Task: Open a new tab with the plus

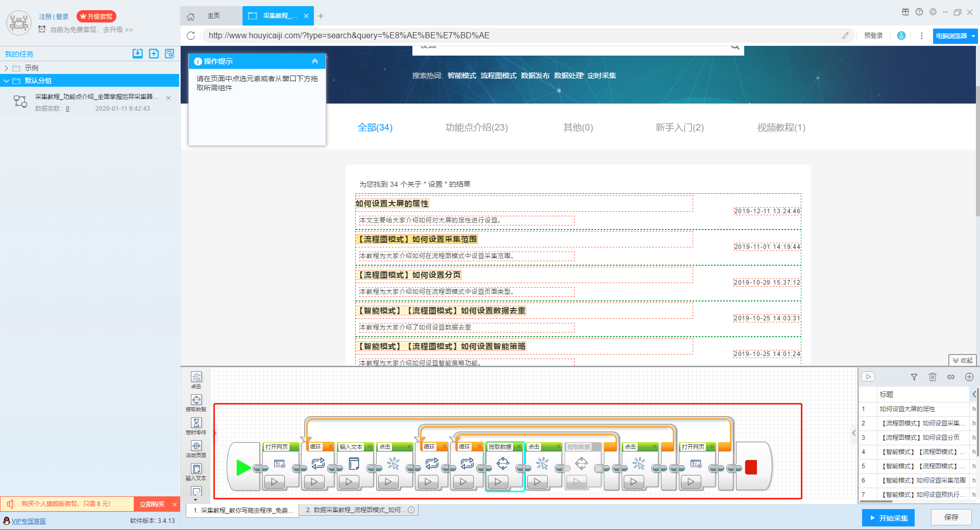Action: pyautogui.click(x=321, y=16)
